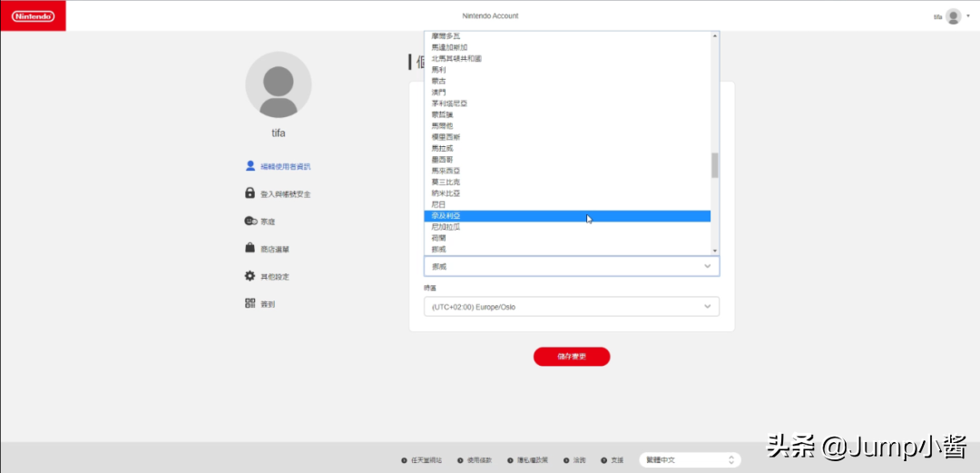Choose 馬達加斯加 in the country list
Screen dimensions: 980x473
tap(567, 47)
